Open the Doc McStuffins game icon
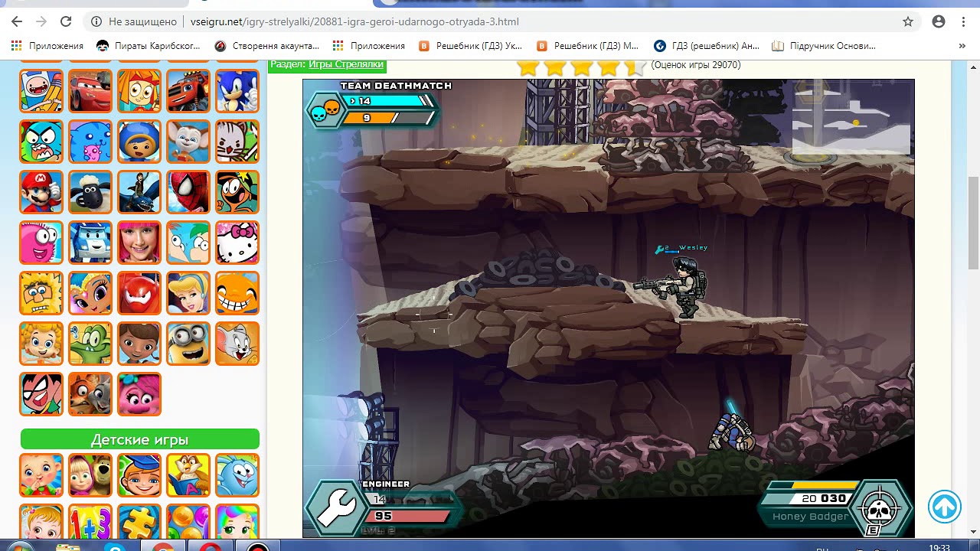980x551 pixels. click(x=139, y=343)
